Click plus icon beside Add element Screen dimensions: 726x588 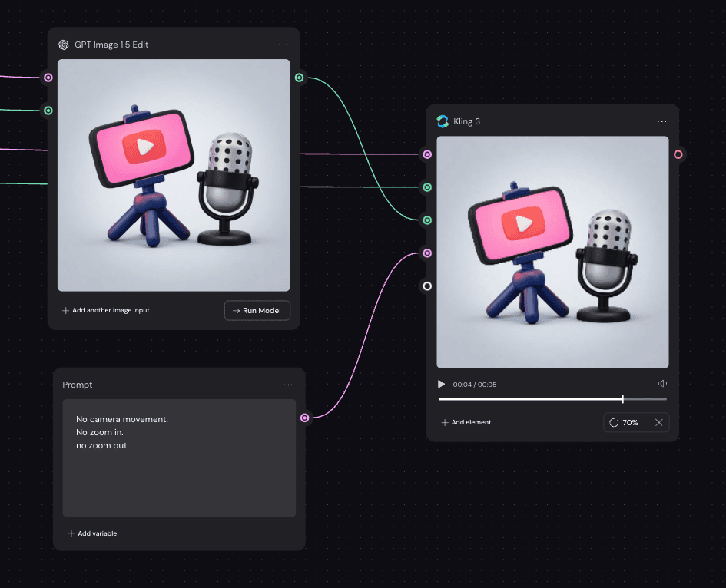[x=445, y=422]
